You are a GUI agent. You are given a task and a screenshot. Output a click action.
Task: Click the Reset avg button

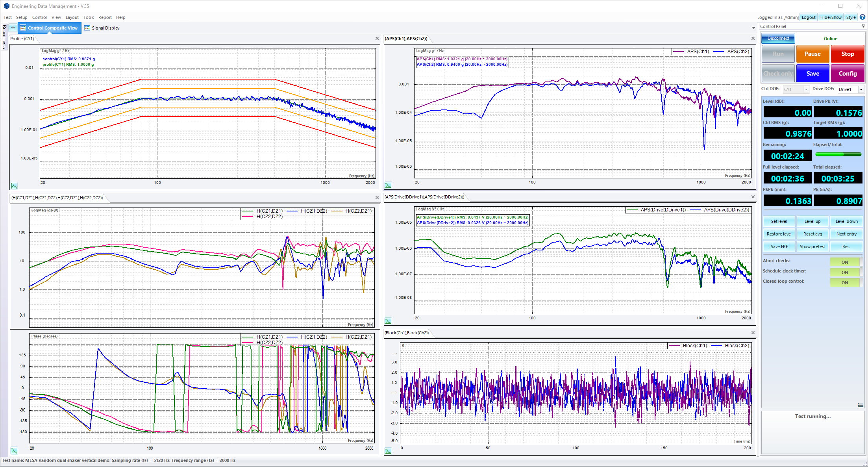pyautogui.click(x=812, y=234)
